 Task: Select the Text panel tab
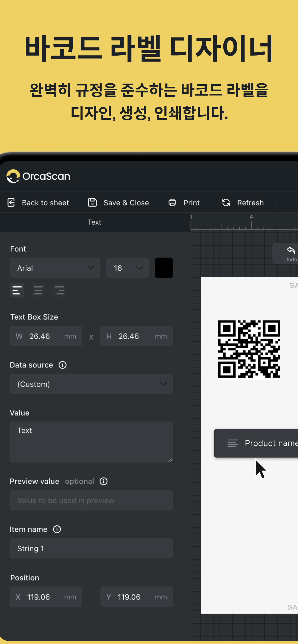94,222
